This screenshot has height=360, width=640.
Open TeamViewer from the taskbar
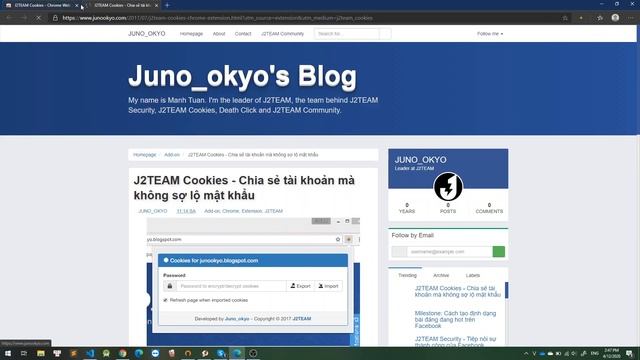pos(155,353)
